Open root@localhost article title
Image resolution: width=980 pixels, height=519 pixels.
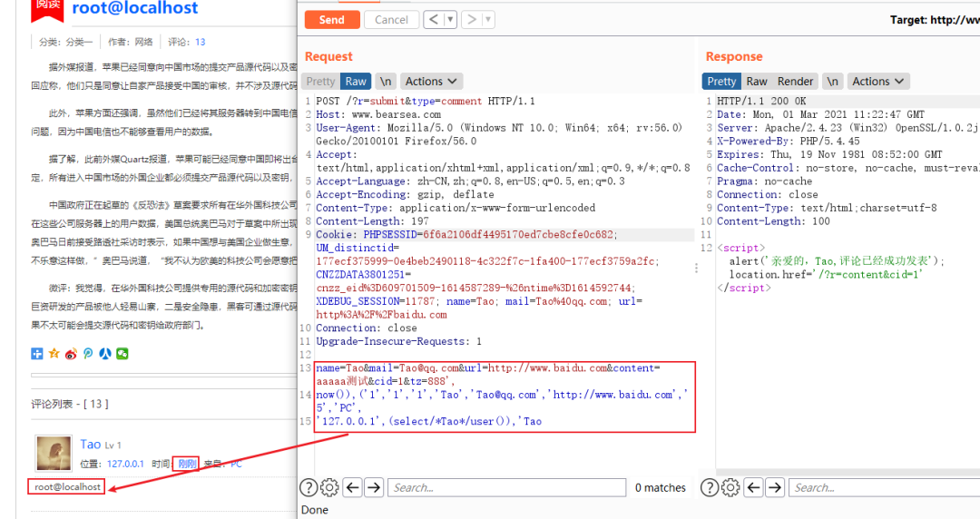click(x=135, y=8)
